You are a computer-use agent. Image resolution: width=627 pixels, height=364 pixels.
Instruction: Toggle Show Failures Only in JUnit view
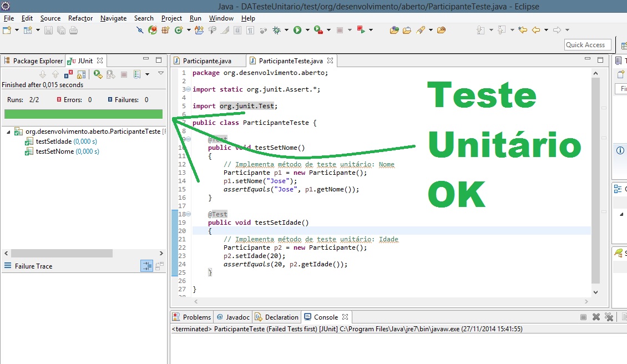click(x=68, y=74)
